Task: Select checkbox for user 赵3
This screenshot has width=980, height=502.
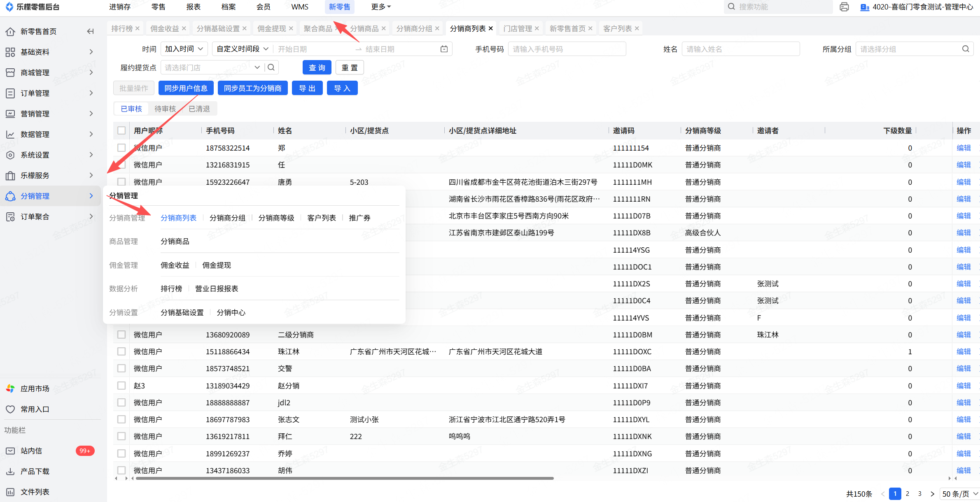Action: (x=121, y=386)
